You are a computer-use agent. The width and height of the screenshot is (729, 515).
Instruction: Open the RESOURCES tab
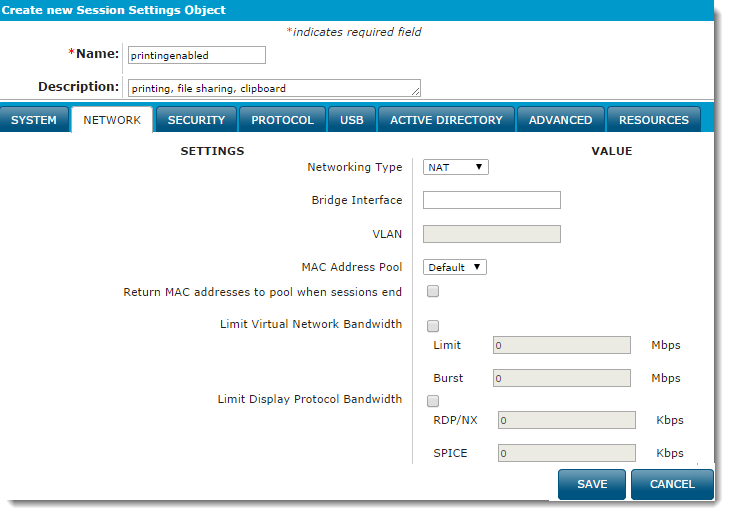(653, 120)
